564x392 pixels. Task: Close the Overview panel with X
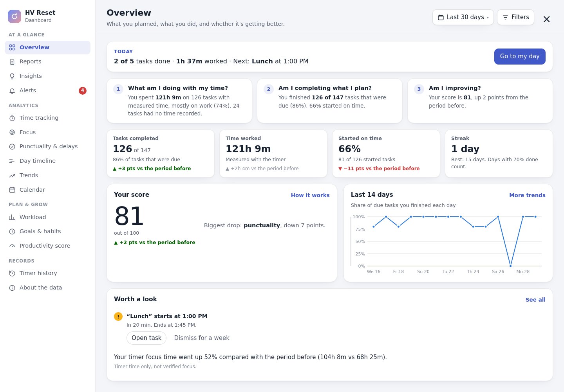point(547,19)
